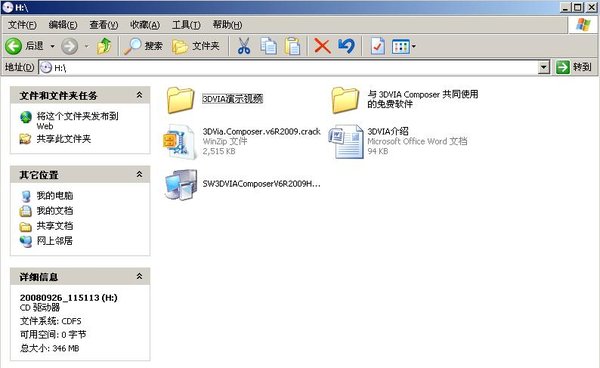The height and width of the screenshot is (368, 600).
Task: Go up one folder level
Action: click(104, 46)
